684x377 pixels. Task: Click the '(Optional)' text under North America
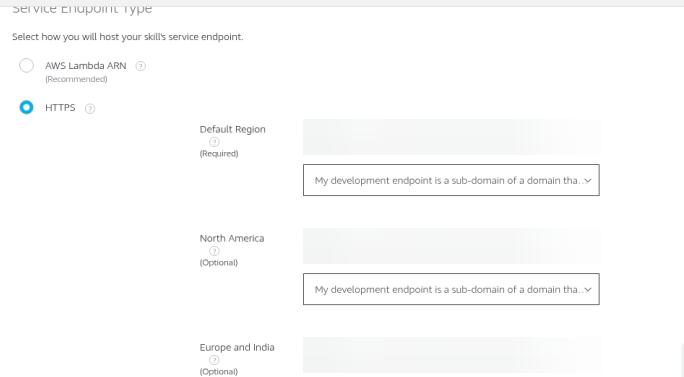[x=219, y=263]
